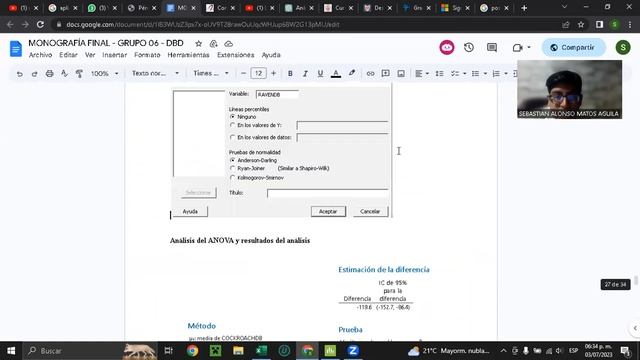Click heading Análisis del ANOVA y resultados
Image resolution: width=640 pixels, height=360 pixels.
[240, 240]
